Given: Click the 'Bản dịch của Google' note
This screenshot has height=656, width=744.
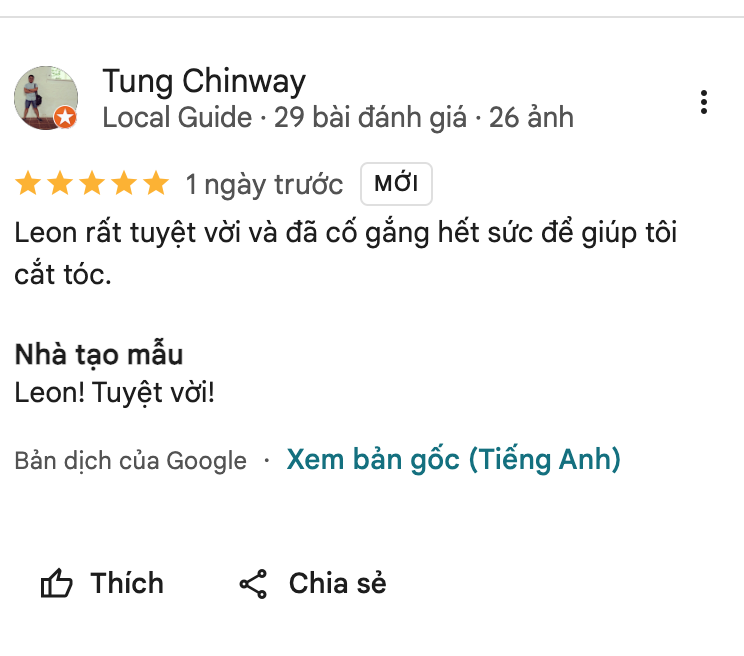Looking at the screenshot, I should pyautogui.click(x=130, y=461).
